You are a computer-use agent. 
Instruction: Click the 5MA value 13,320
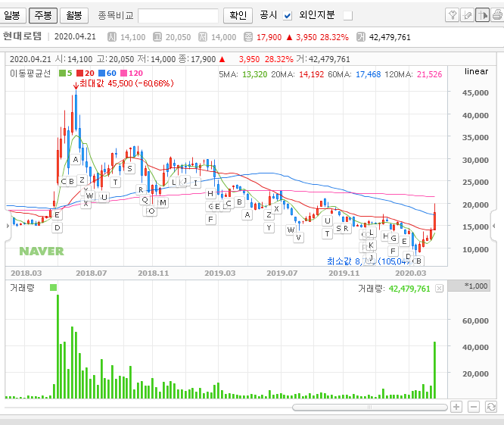coord(254,74)
